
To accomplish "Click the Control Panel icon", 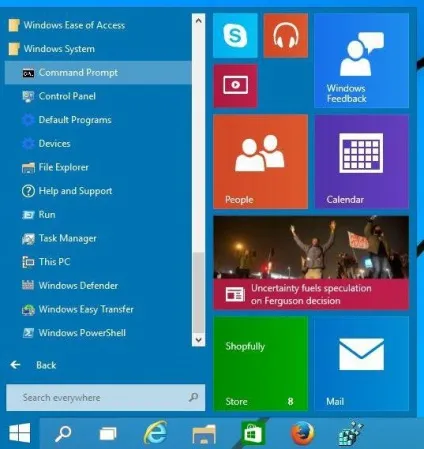I will pos(28,96).
